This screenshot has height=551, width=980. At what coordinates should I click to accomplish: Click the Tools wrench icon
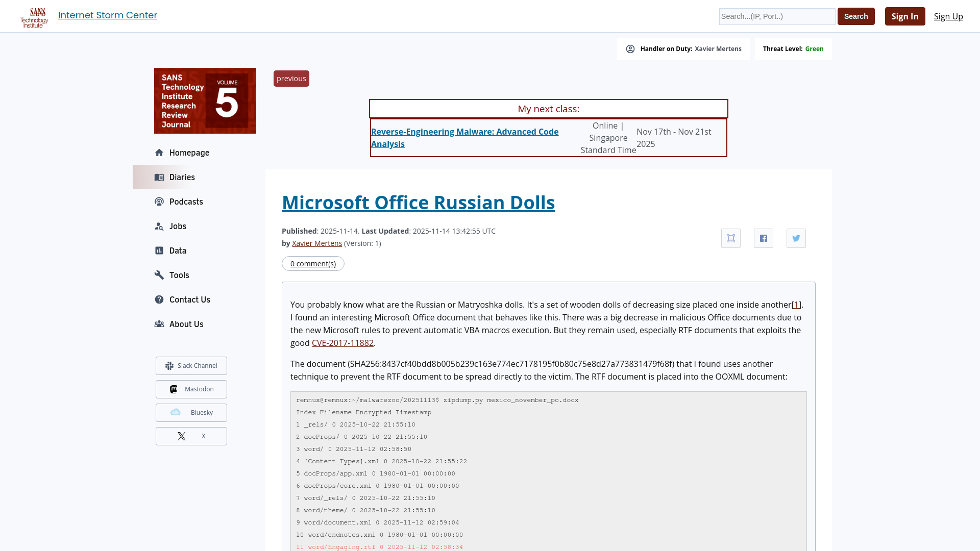(159, 275)
